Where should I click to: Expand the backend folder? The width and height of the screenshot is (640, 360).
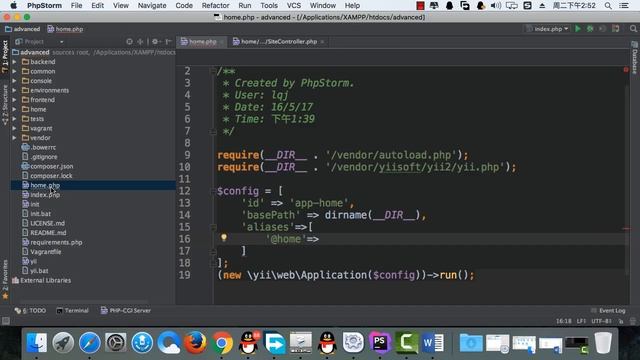click(x=14, y=62)
